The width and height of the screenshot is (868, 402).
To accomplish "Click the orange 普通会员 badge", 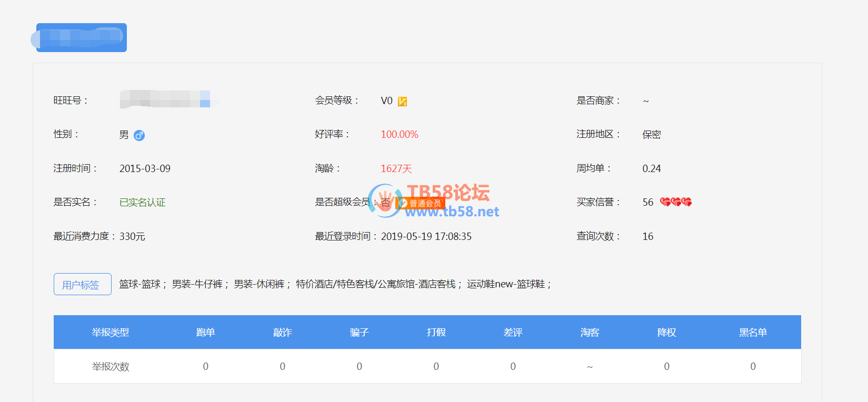I will (x=421, y=203).
